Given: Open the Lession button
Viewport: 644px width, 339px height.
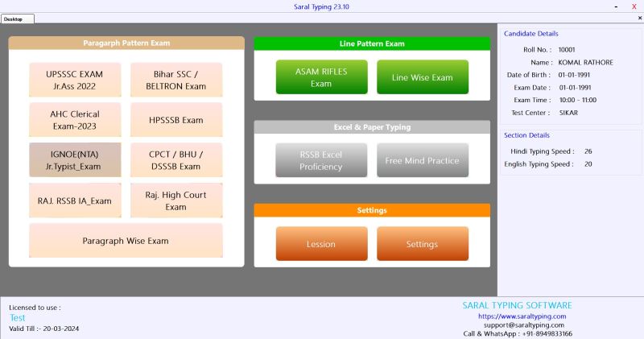Looking at the screenshot, I should [321, 244].
